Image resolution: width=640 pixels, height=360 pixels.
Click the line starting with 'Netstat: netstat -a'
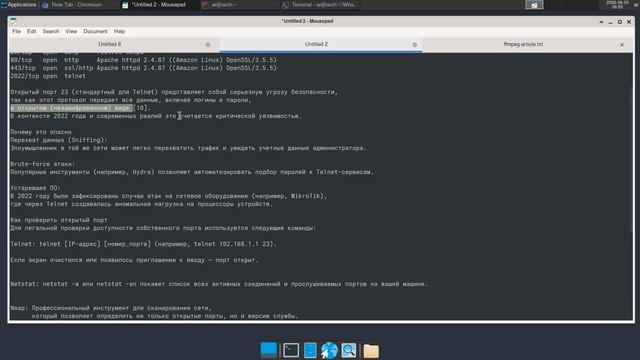pos(219,284)
